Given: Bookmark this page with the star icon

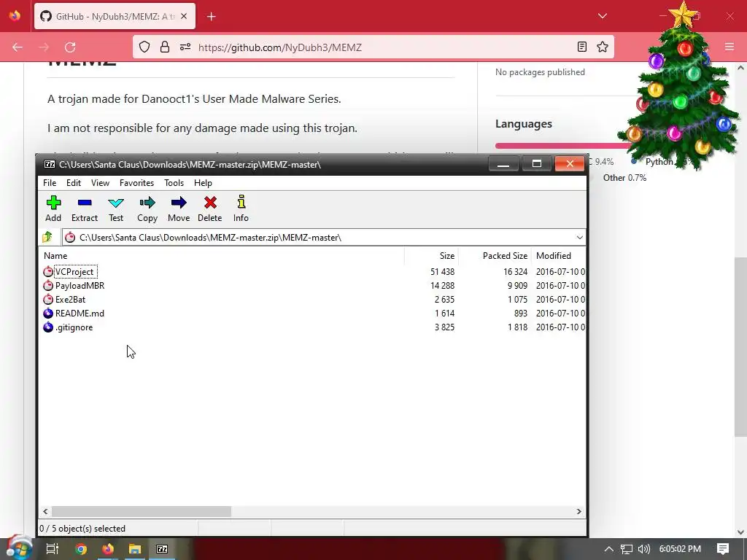Looking at the screenshot, I should coord(602,47).
